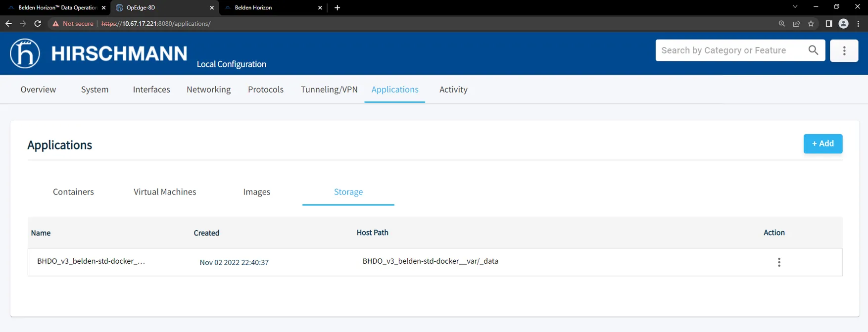Open the Tunneling/VPN menu

[329, 90]
